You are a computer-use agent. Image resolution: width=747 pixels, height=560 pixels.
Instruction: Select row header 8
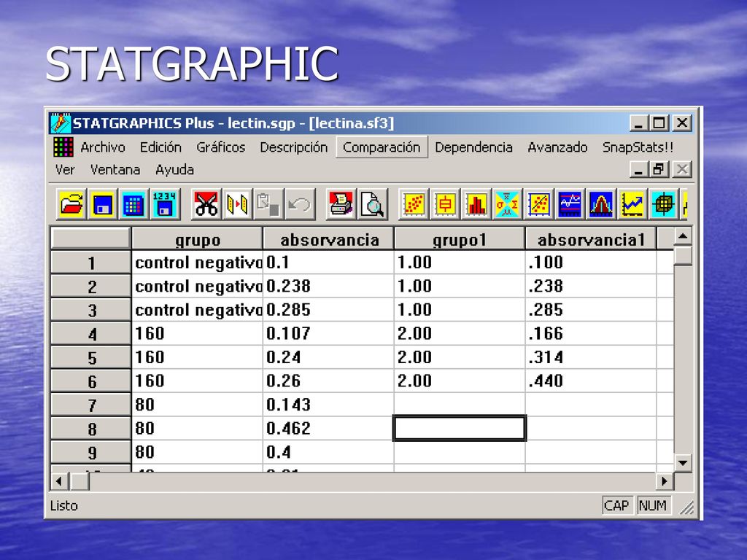(x=90, y=429)
